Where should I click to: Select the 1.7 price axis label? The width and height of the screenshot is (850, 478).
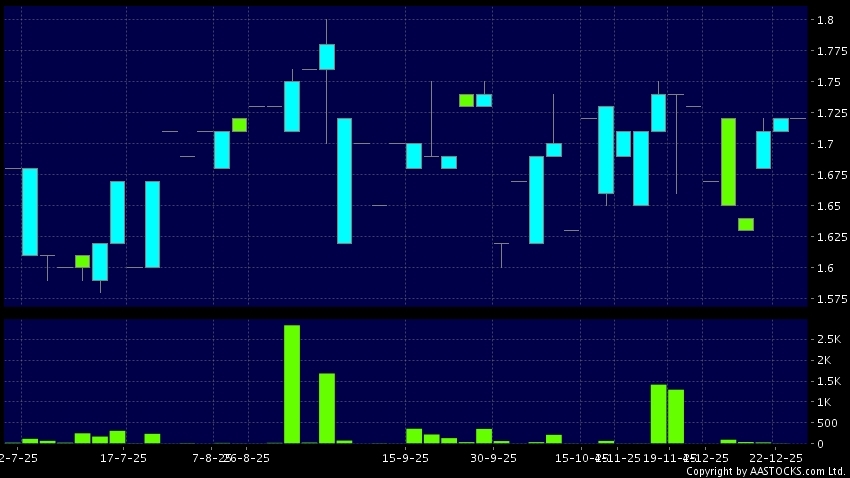point(825,144)
